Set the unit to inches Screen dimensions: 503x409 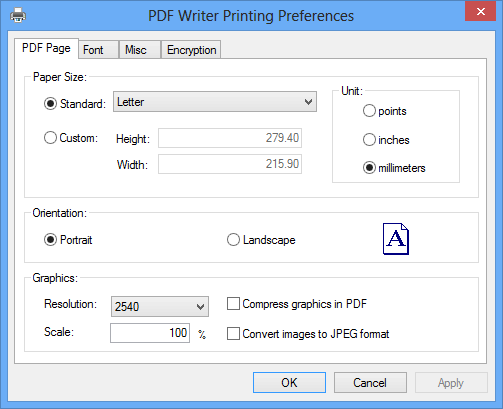(369, 140)
